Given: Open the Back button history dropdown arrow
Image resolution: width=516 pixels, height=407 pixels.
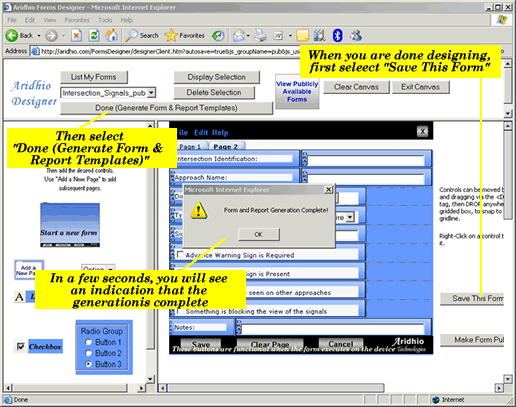Looking at the screenshot, I should tap(39, 35).
